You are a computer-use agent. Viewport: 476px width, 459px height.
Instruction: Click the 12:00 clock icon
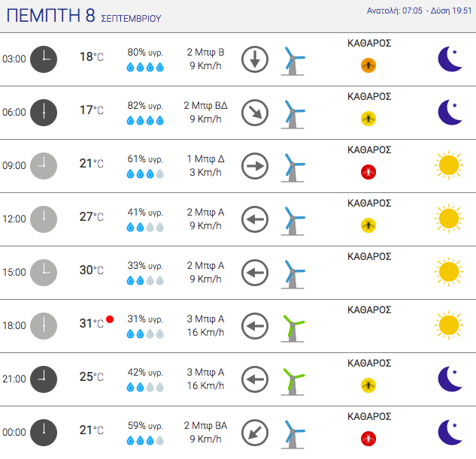(44, 219)
